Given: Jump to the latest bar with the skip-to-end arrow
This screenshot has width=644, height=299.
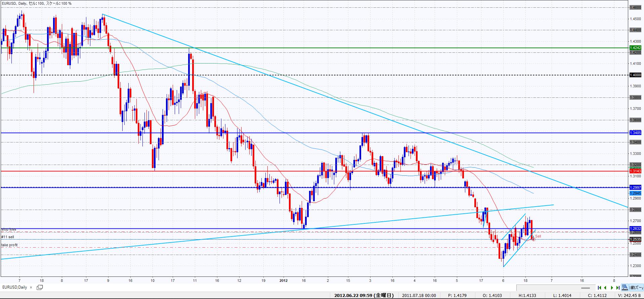Looking at the screenshot, I should 618,288.
